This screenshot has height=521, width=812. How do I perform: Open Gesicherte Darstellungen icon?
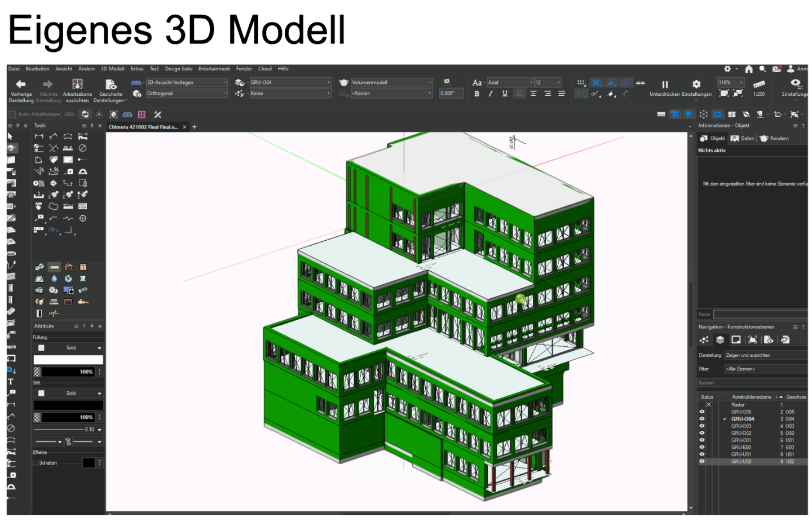pos(111,84)
